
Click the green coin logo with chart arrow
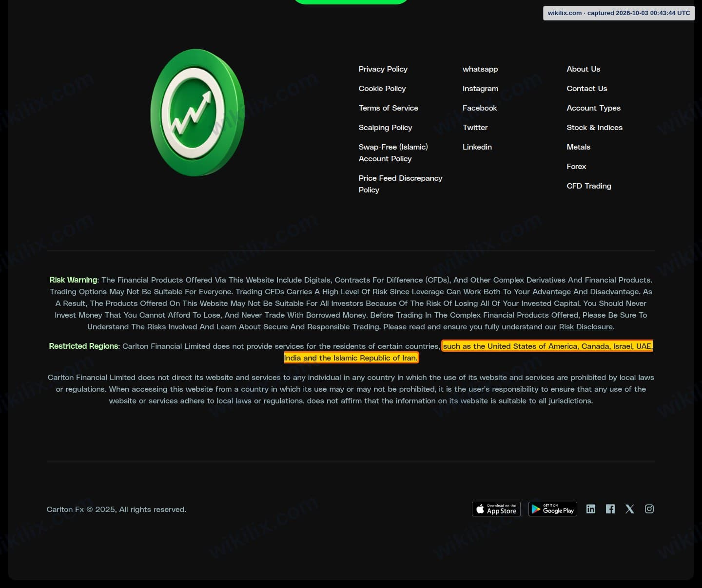click(x=197, y=113)
